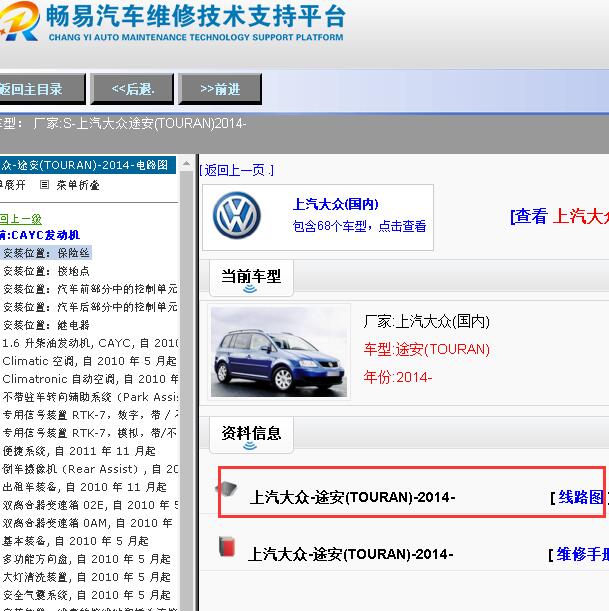
Task: Open 便捷系统, 自 2011 年 11 月起 entry
Action: click(79, 451)
